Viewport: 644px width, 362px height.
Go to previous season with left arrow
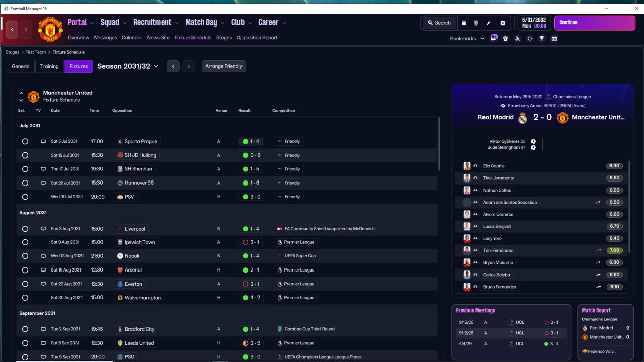point(173,66)
